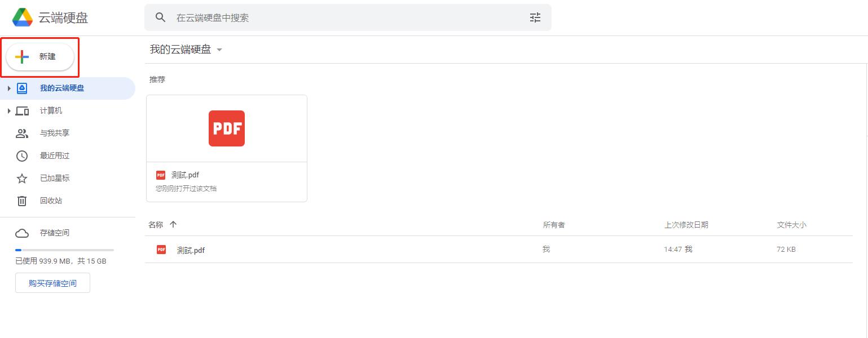This screenshot has width=868, height=338.
Task: Open the 测试.pdf thumbnail preview
Action: click(226, 128)
